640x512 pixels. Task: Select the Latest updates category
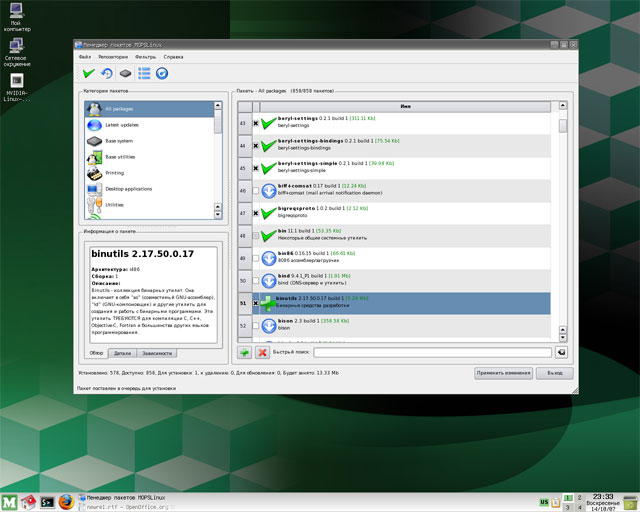click(149, 125)
